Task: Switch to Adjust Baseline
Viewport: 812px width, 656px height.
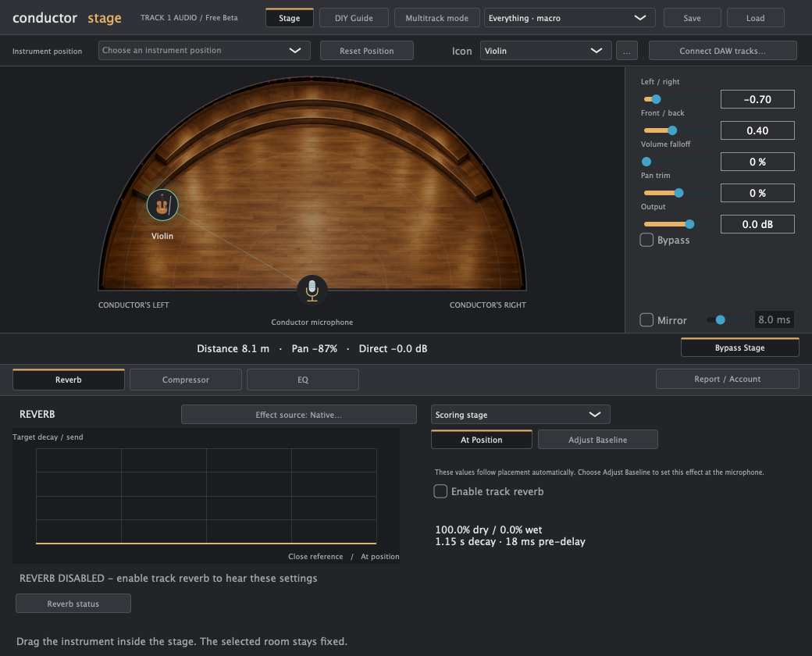Action: [x=597, y=440]
